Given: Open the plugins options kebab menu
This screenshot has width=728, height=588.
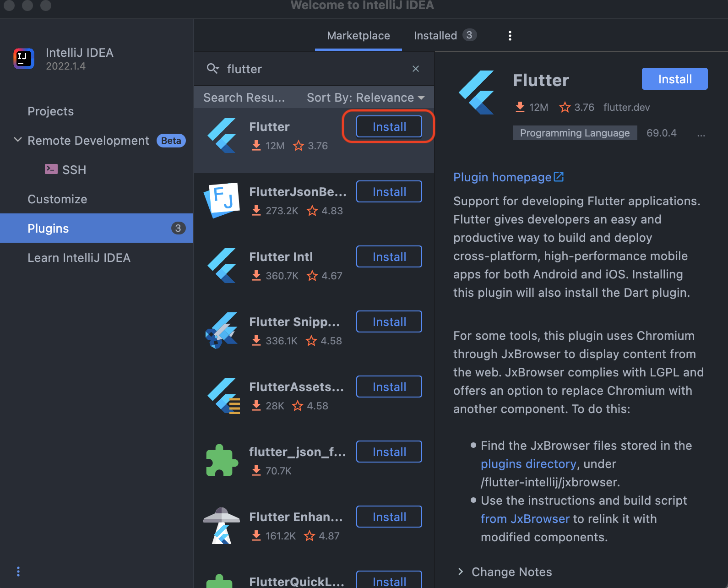Looking at the screenshot, I should coord(510,36).
